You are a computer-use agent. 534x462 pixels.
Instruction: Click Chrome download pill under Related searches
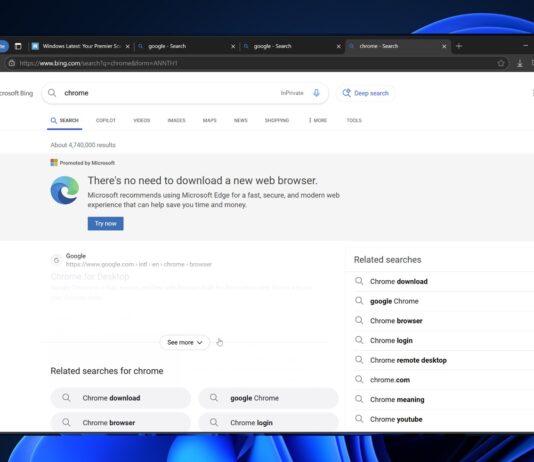click(121, 398)
